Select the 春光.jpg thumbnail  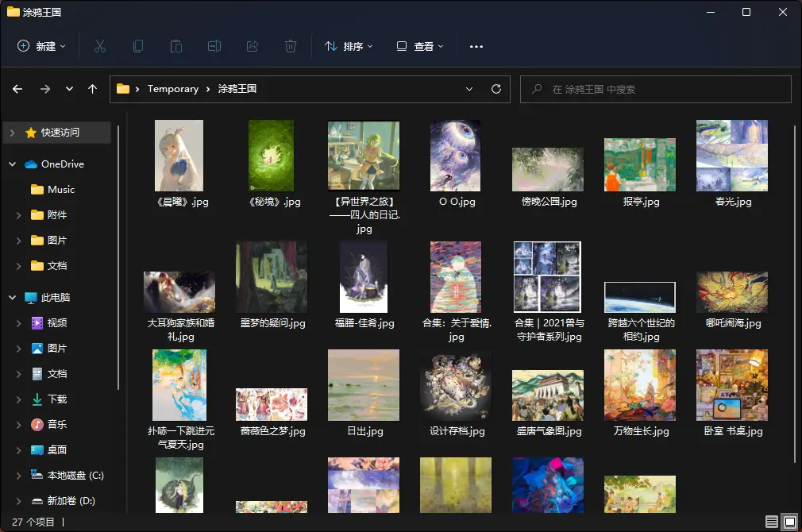pyautogui.click(x=732, y=156)
